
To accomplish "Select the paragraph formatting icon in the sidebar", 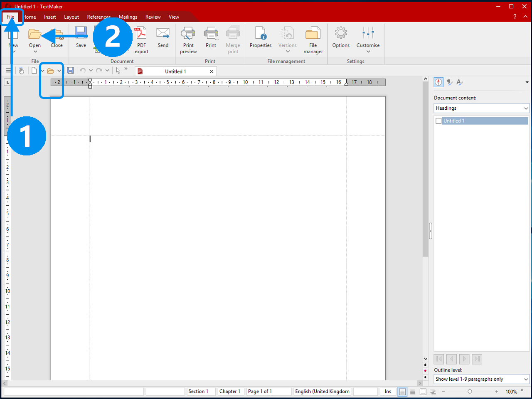I will pyautogui.click(x=449, y=82).
